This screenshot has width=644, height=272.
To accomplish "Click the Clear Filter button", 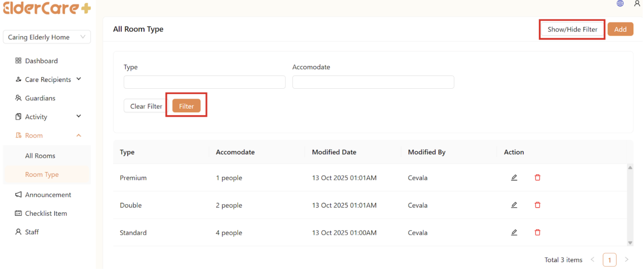I will tap(146, 106).
